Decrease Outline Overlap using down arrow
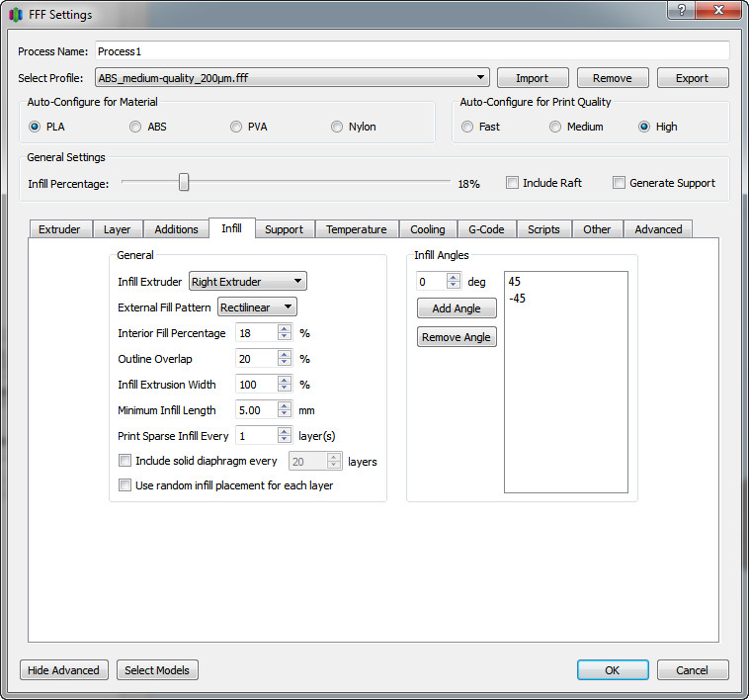Screen dimensions: 749x700 (285, 364)
